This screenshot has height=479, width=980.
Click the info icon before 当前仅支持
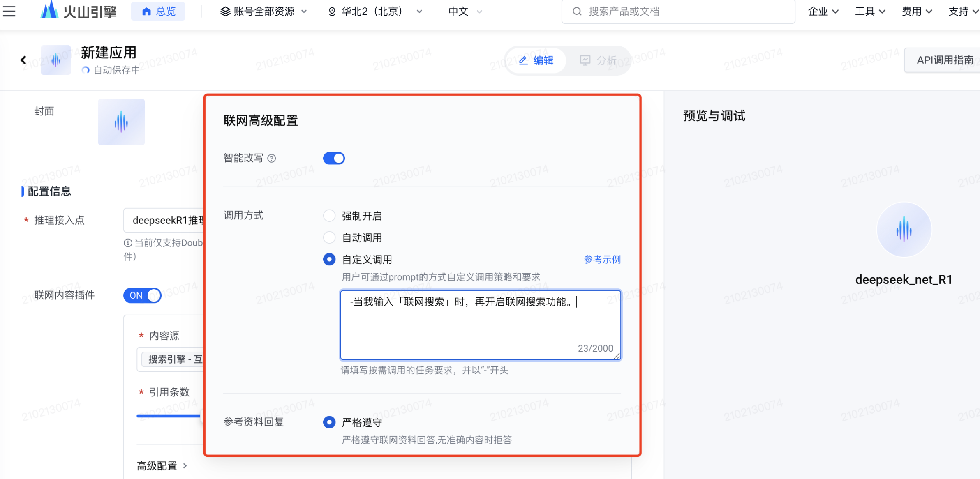128,243
